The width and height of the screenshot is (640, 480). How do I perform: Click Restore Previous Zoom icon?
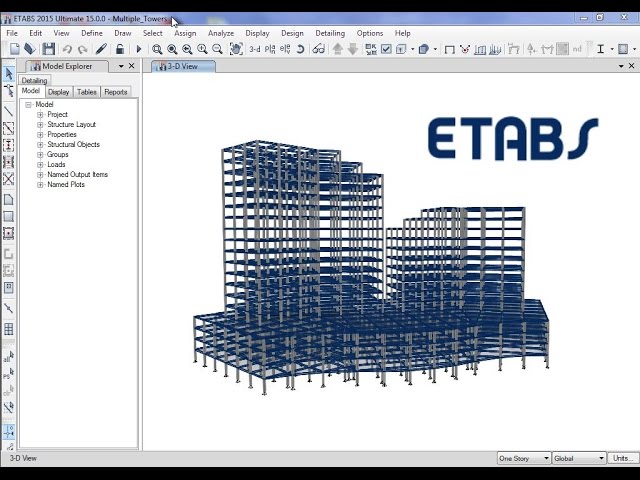187,49
